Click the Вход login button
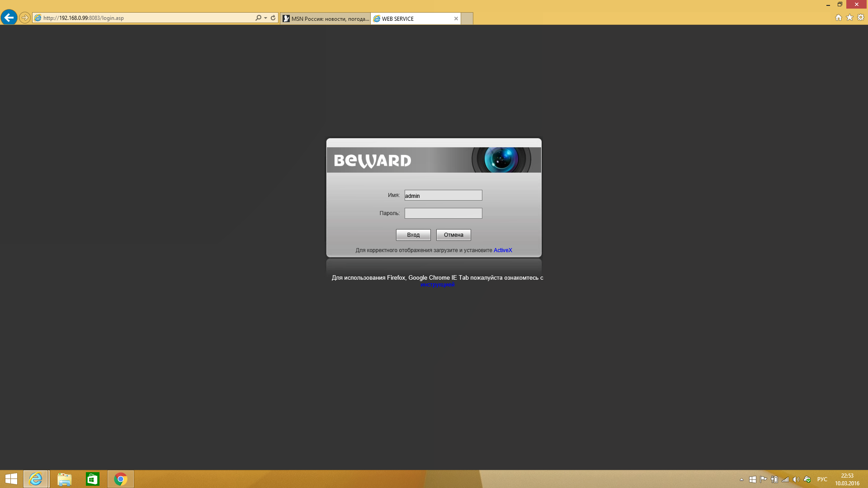868x488 pixels. pyautogui.click(x=413, y=235)
